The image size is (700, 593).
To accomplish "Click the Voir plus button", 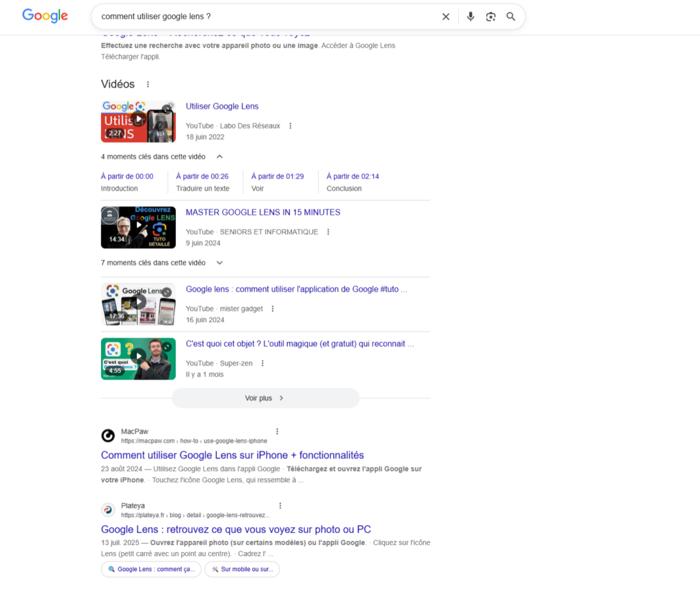I will click(x=265, y=398).
